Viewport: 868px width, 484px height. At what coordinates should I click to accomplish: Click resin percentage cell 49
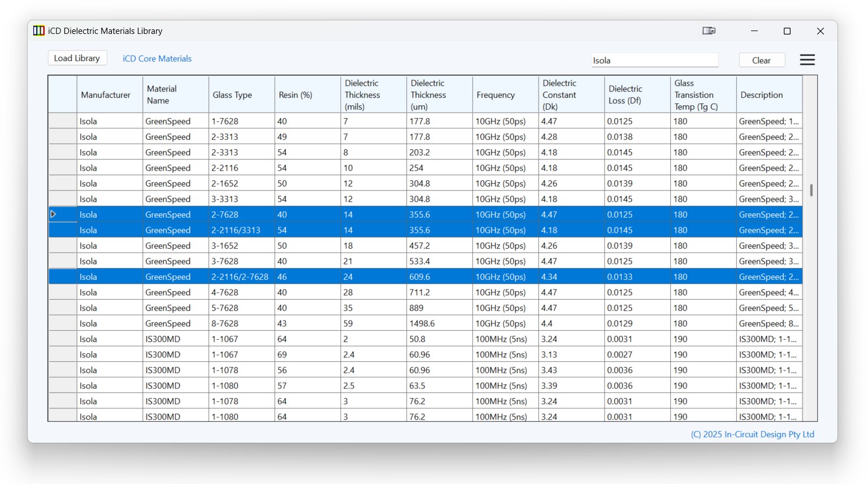pyautogui.click(x=307, y=137)
